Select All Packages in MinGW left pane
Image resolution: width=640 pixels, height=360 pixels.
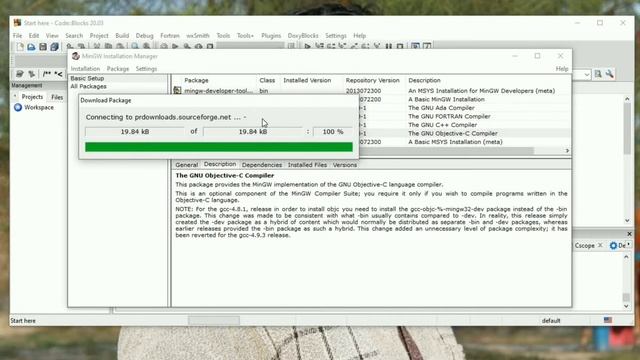coord(88,86)
